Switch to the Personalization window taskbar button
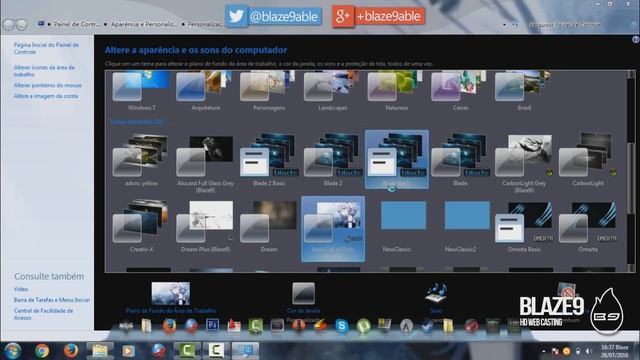640x360 pixels. [245, 351]
